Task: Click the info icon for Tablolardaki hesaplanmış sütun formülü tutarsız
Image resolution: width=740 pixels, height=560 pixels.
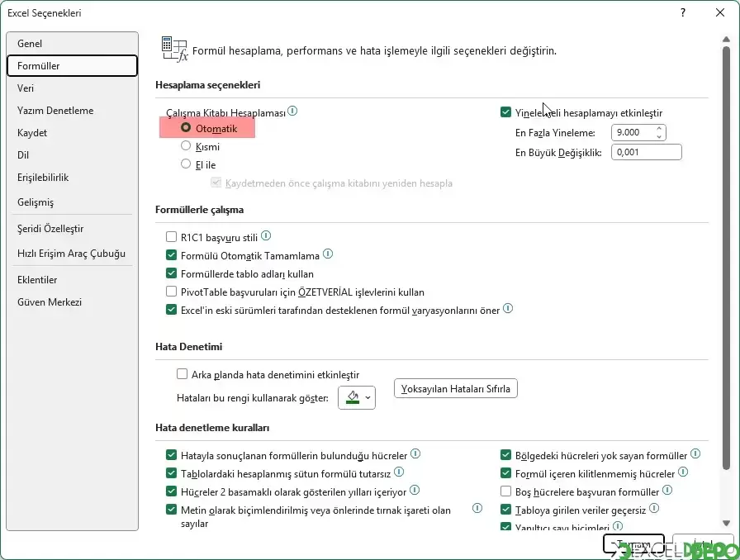Action: point(399,472)
